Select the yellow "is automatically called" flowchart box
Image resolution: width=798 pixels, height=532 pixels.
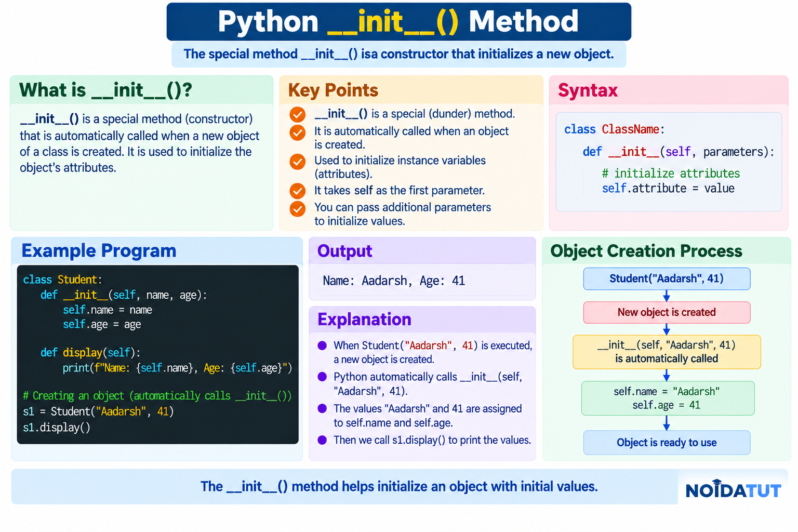tap(667, 352)
